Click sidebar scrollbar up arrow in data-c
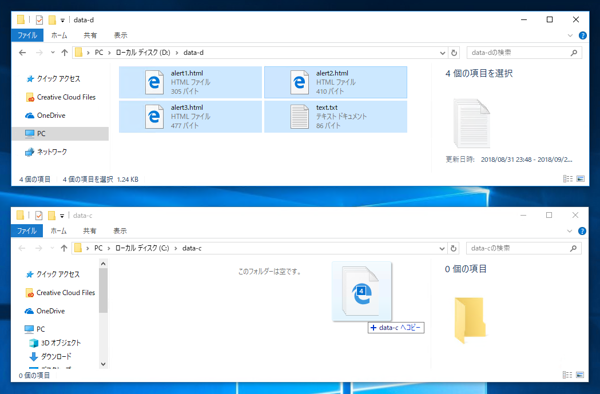This screenshot has height=394, width=600. coord(103,264)
